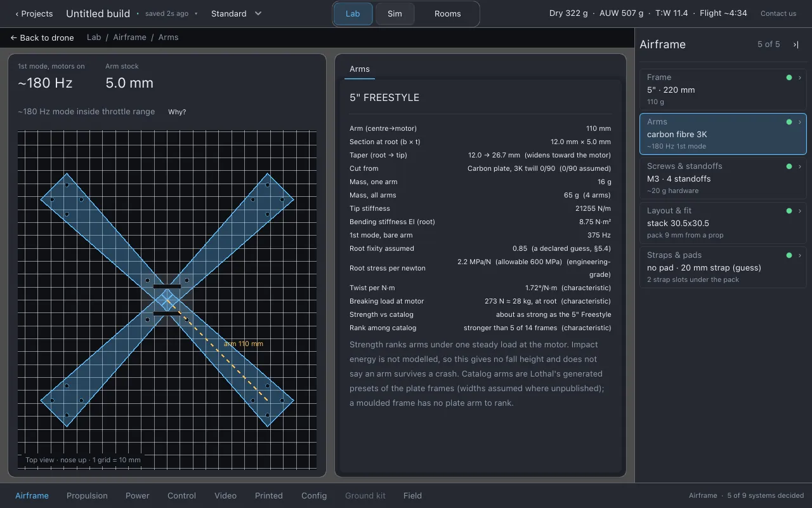Open the Field bottom tab
812x508 pixels.
[412, 496]
